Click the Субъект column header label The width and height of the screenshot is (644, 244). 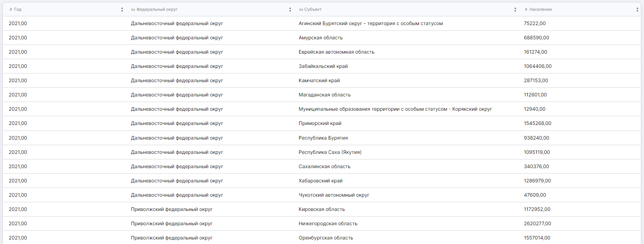[313, 9]
